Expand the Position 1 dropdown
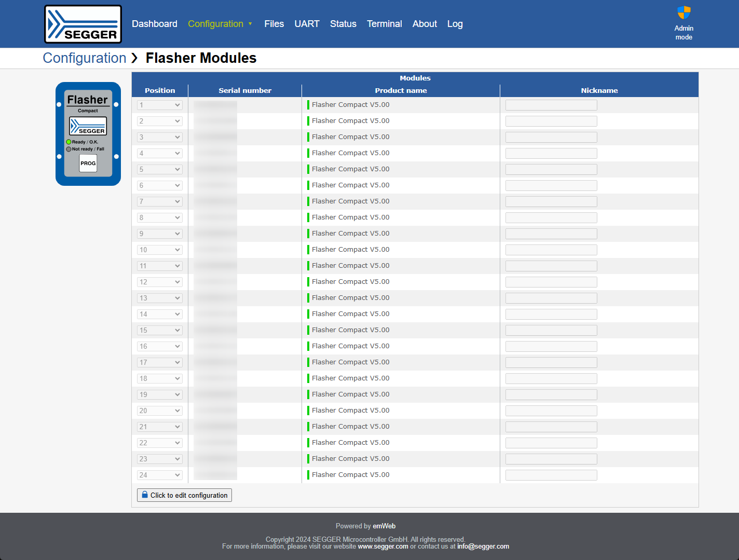739x560 pixels. point(160,105)
